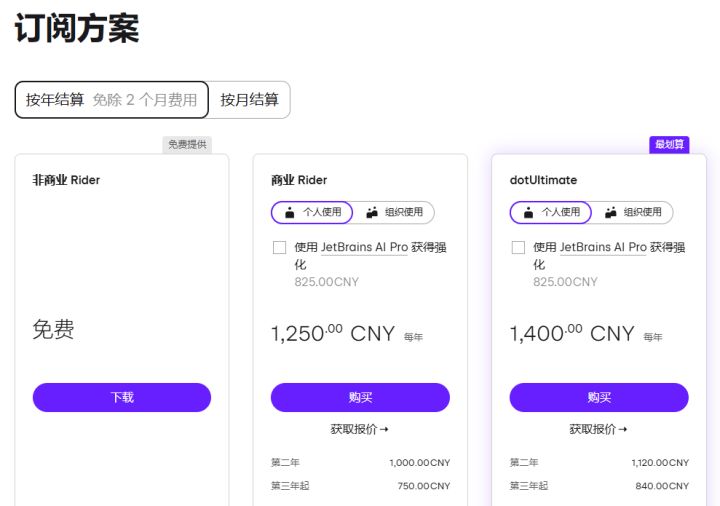Click the 商业 Rider card title
This screenshot has height=506, width=720.
(x=299, y=180)
